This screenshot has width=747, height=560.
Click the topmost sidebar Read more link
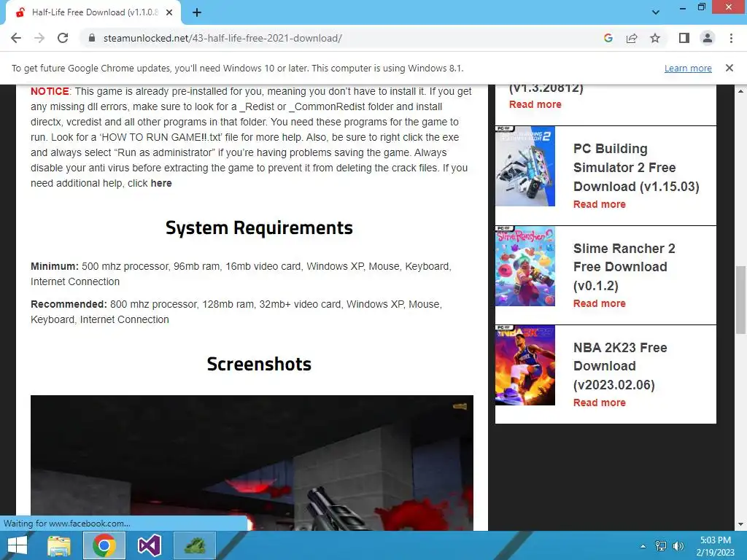point(535,104)
